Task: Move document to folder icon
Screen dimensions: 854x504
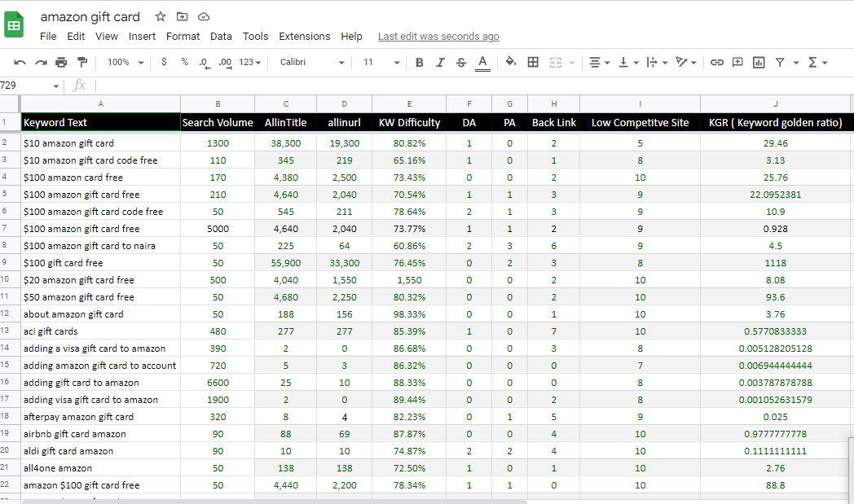Action: point(182,16)
